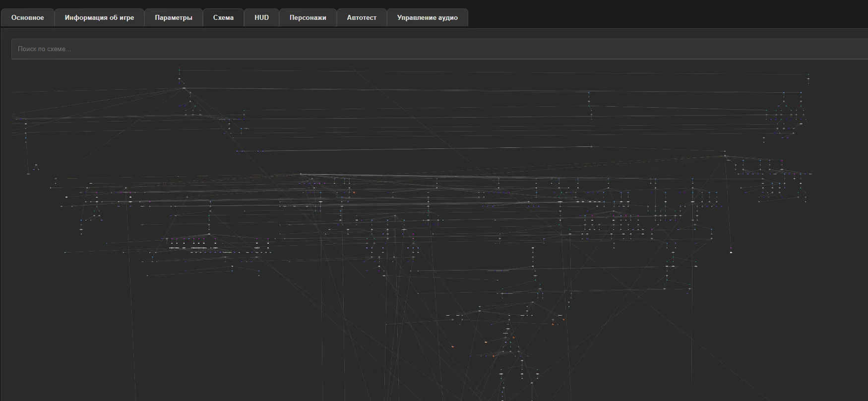
Task: Select the central hub node above the middle clusters
Action: point(301,174)
